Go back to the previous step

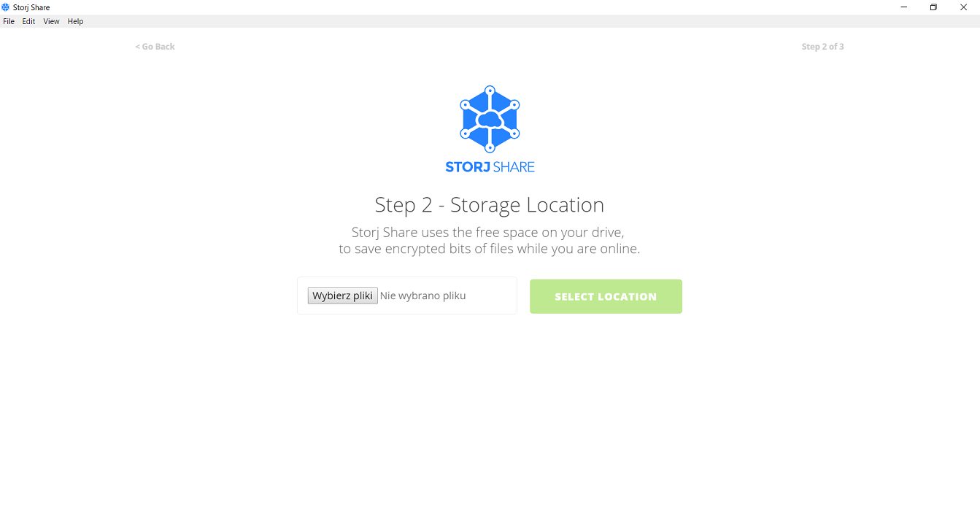click(x=155, y=47)
